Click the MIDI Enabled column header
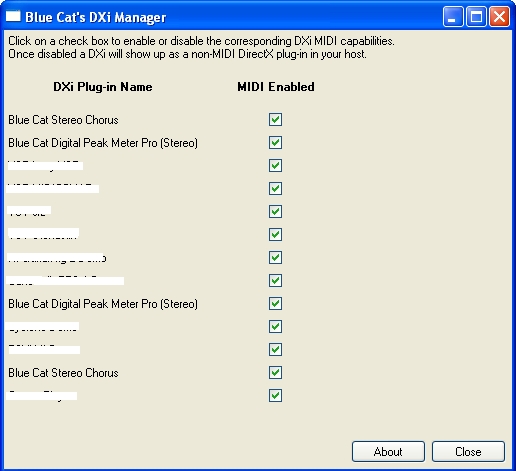 coord(276,87)
